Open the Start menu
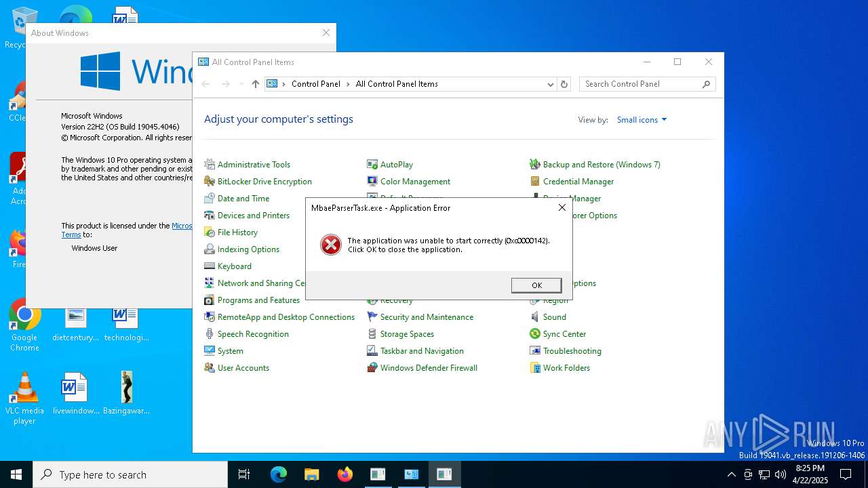Viewport: 868px width, 488px height. [x=16, y=474]
